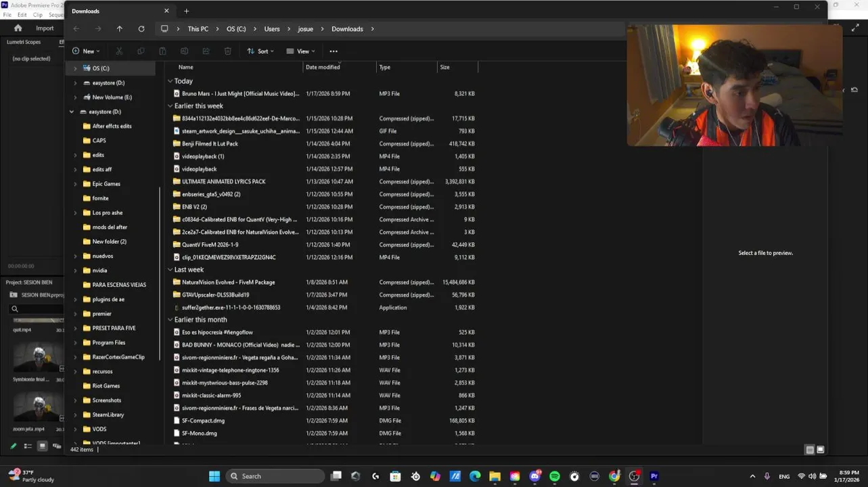Open Discord from the taskbar
Image resolution: width=868 pixels, height=487 pixels.
point(535,476)
